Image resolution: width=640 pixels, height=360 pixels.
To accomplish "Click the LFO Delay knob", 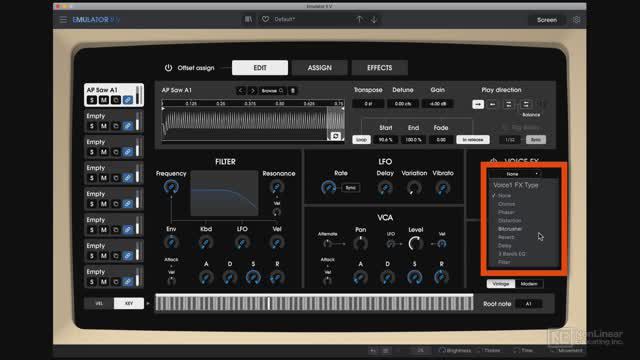I will pyautogui.click(x=385, y=188).
